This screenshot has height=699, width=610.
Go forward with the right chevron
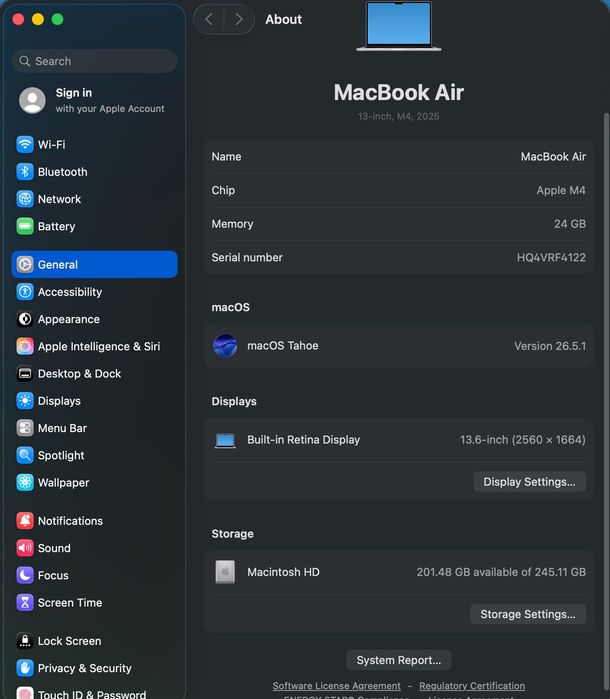[x=239, y=19]
